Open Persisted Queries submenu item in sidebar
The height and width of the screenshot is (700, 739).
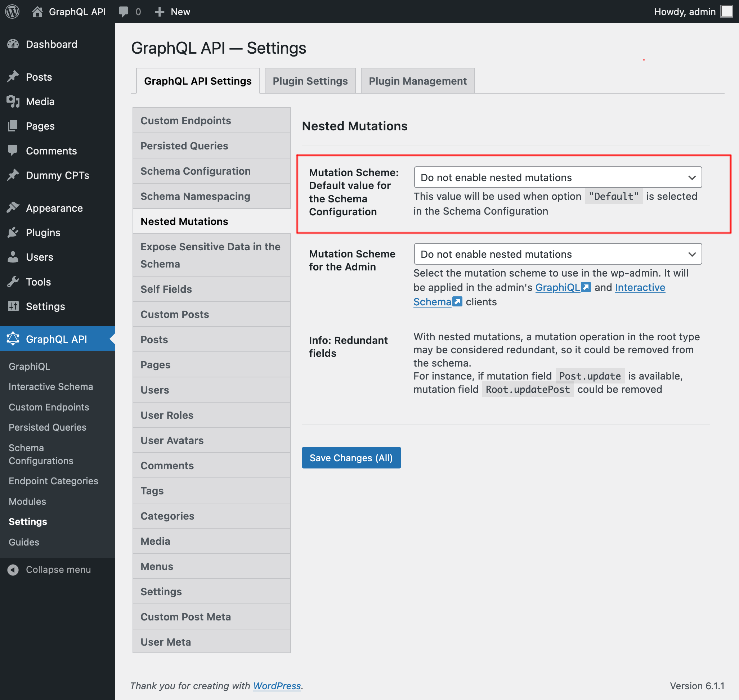[48, 427]
